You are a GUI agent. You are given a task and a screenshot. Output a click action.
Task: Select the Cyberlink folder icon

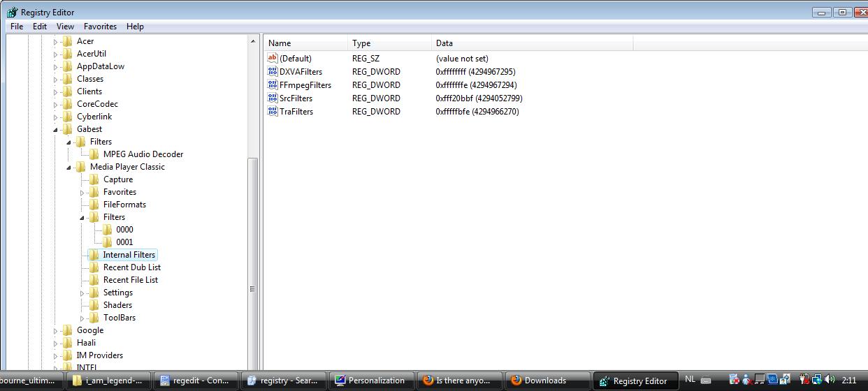click(x=67, y=117)
